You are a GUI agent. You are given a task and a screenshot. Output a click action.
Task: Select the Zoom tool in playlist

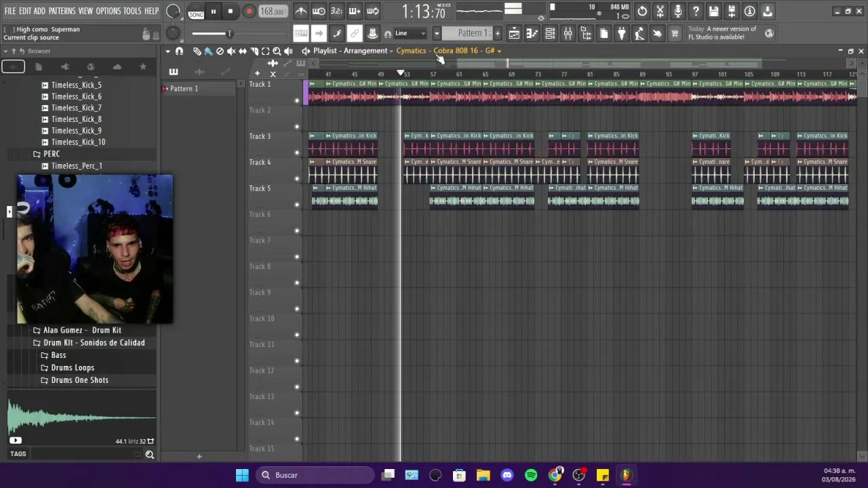click(x=277, y=51)
